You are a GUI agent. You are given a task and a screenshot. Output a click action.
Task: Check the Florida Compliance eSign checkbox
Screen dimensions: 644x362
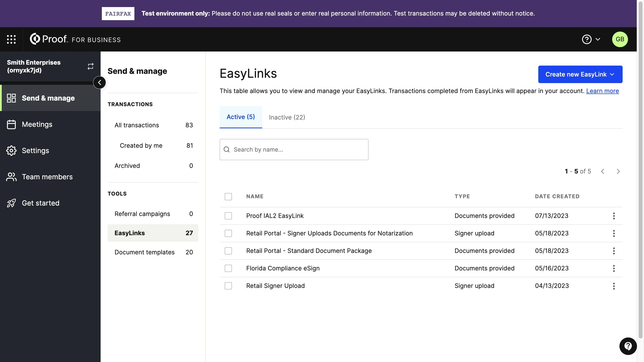(228, 268)
